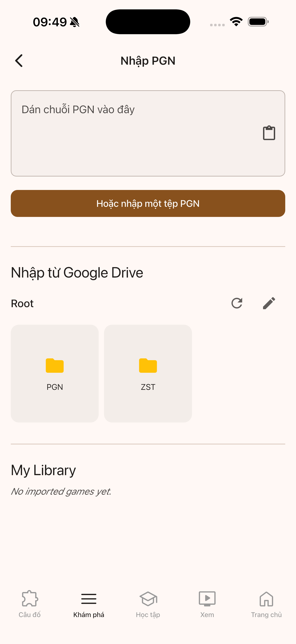This screenshot has height=644, width=296.
Task: Refresh the Google Drive folder list
Action: pos(237,303)
